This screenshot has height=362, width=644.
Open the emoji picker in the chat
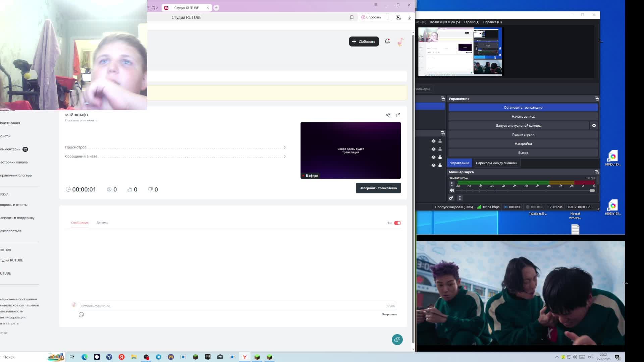(81, 315)
